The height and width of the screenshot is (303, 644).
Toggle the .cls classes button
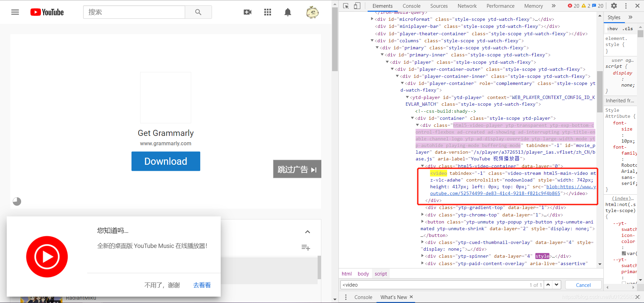click(628, 29)
